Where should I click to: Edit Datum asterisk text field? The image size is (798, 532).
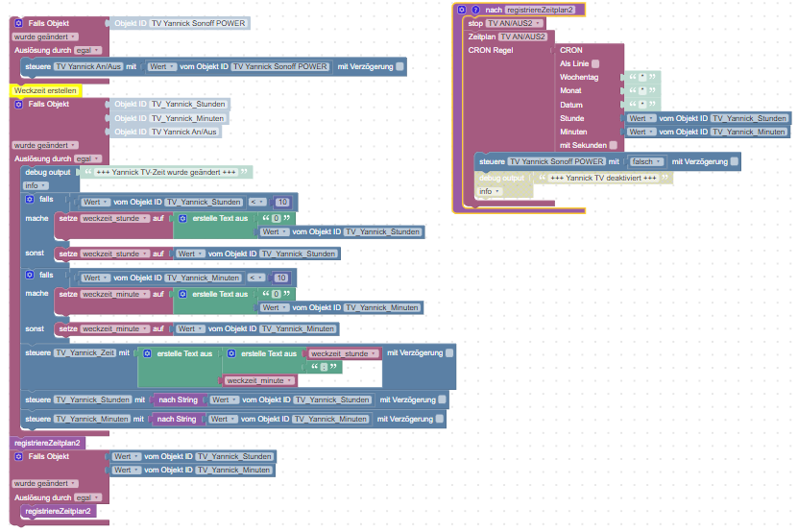pos(642,105)
